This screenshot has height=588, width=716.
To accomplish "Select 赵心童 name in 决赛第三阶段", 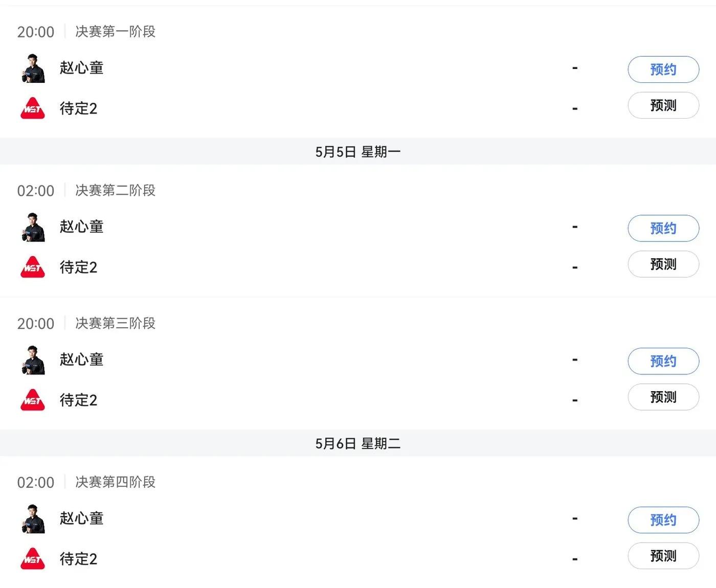I will (82, 359).
